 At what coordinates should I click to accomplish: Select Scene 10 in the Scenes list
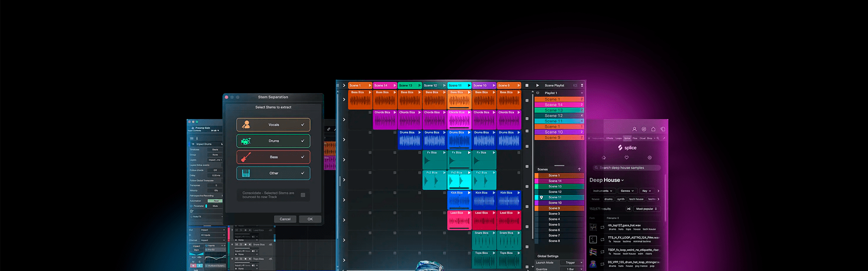pyautogui.click(x=559, y=203)
